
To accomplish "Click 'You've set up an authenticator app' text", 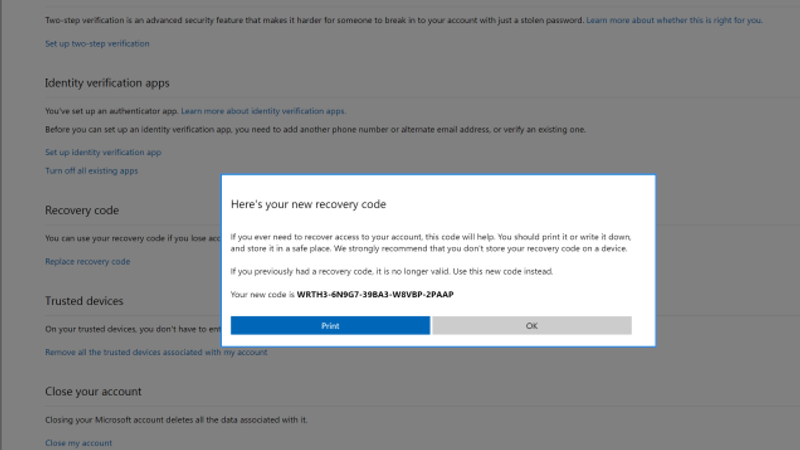I will pos(111,111).
